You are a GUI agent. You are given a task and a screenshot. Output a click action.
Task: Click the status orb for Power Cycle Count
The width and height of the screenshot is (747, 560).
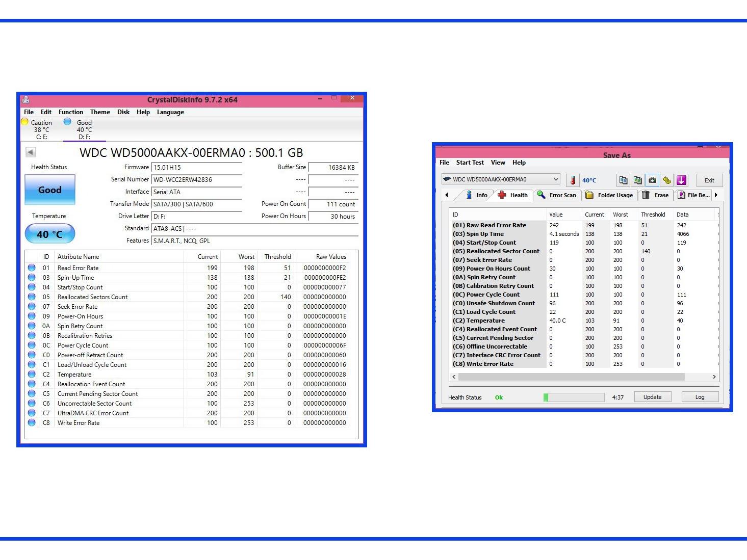coord(32,345)
